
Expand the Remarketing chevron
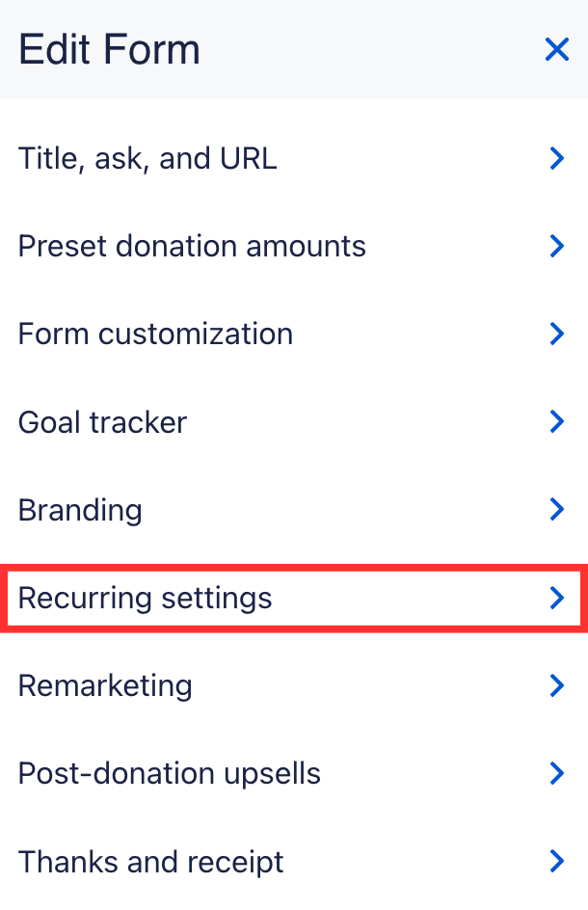pyautogui.click(x=555, y=685)
